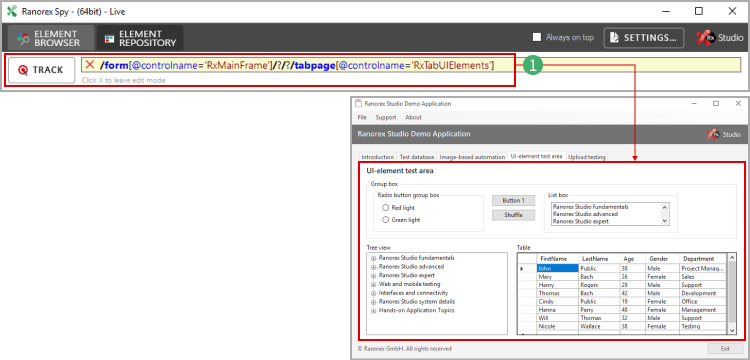Enable the Always on top checkbox

click(x=537, y=37)
